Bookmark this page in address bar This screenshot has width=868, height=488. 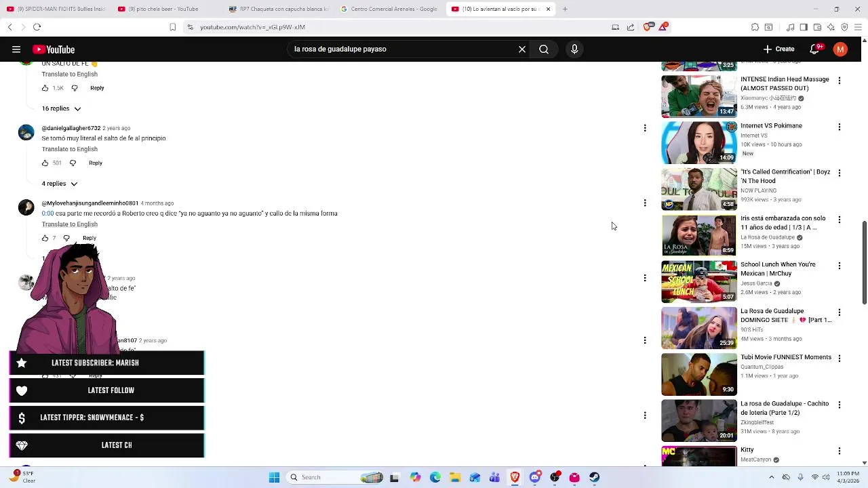173,27
